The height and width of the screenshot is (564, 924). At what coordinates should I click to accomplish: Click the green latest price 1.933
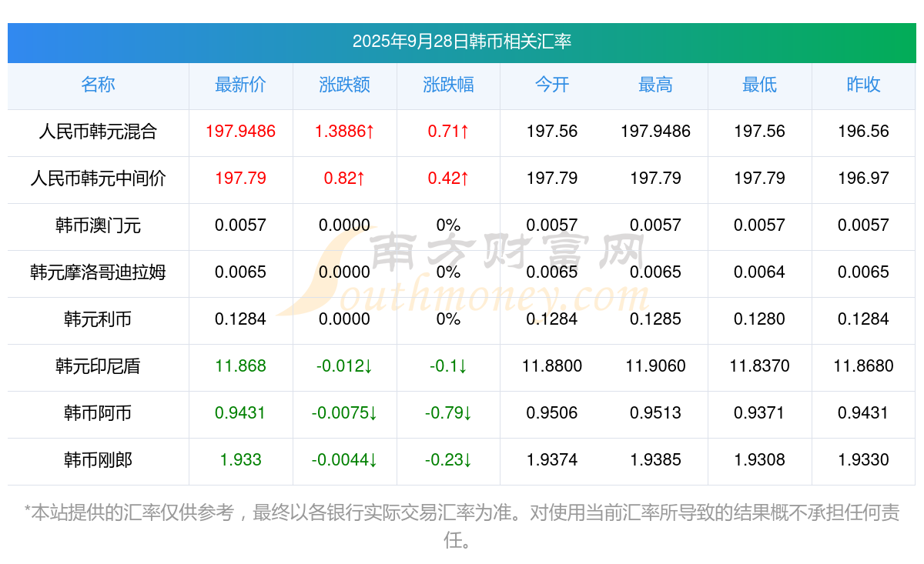(240, 460)
